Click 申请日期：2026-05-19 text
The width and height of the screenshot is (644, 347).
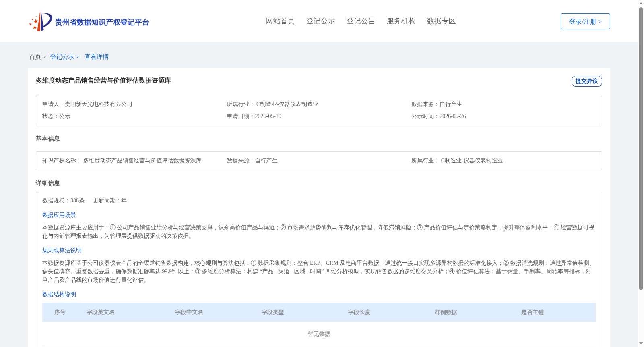pyautogui.click(x=254, y=116)
